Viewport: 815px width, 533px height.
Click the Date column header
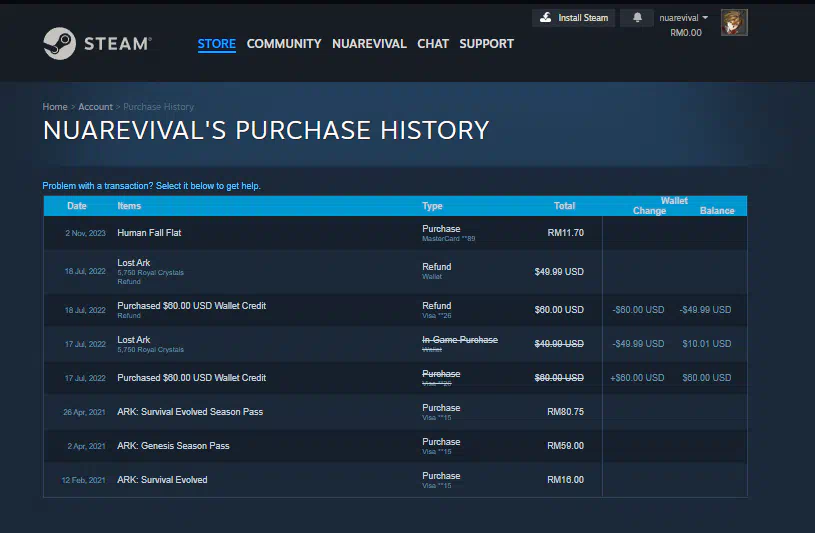tap(77, 206)
